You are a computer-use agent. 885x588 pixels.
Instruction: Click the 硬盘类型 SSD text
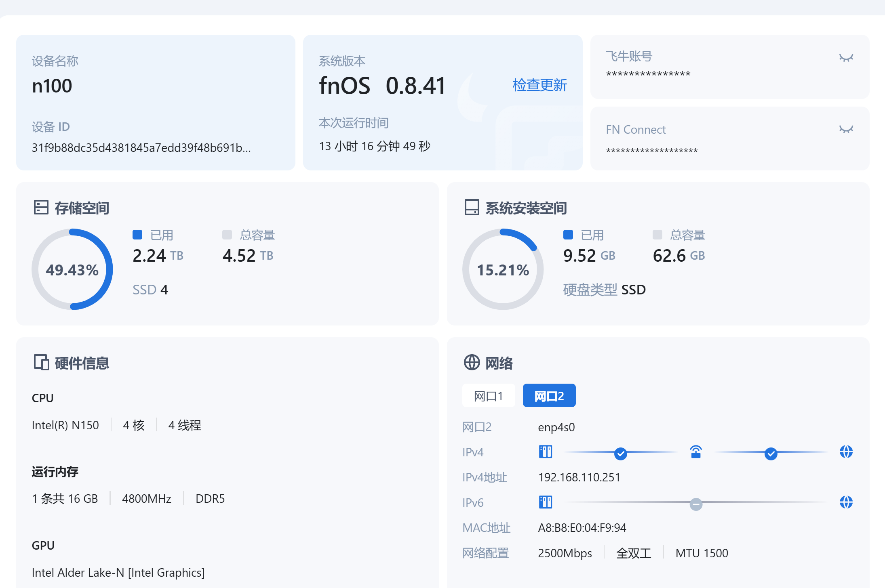[605, 290]
